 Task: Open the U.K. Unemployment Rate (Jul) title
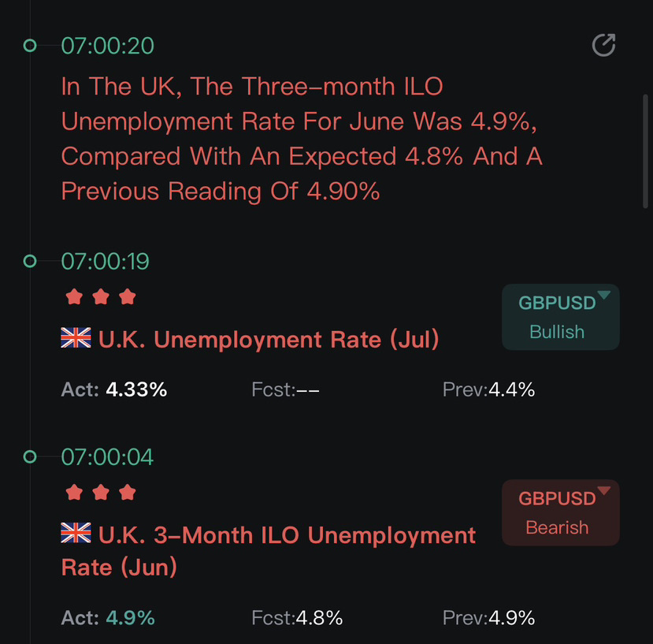tap(269, 339)
